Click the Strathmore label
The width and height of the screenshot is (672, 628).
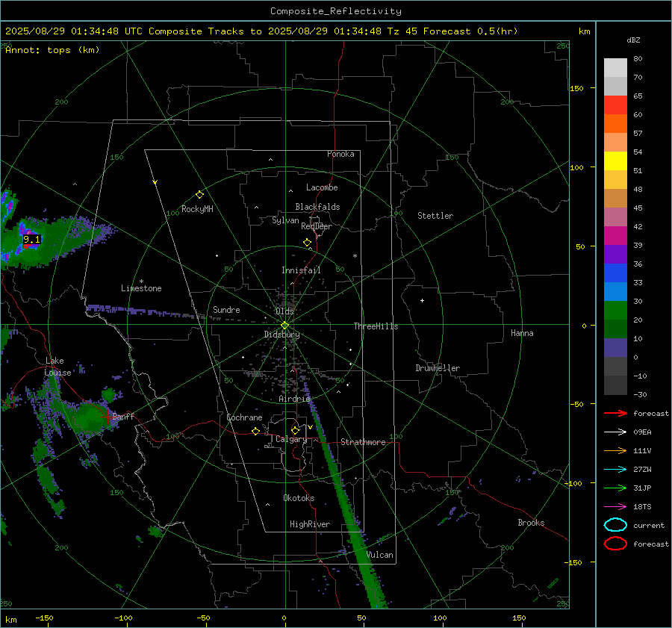[x=363, y=442]
